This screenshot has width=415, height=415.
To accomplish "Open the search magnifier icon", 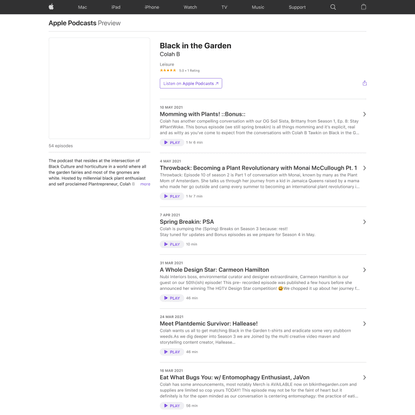I will 333,7.
